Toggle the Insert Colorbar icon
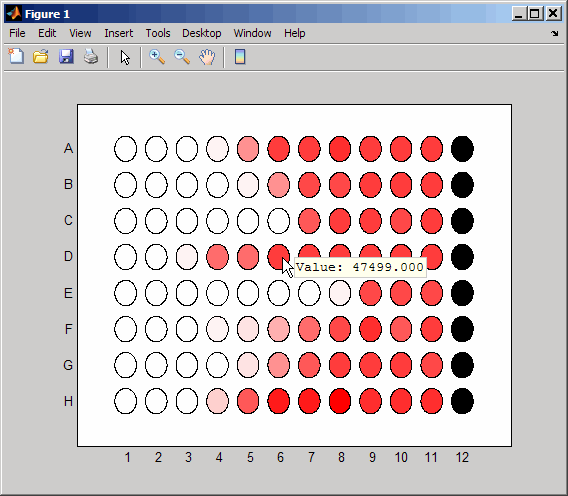The width and height of the screenshot is (568, 496). pyautogui.click(x=240, y=57)
